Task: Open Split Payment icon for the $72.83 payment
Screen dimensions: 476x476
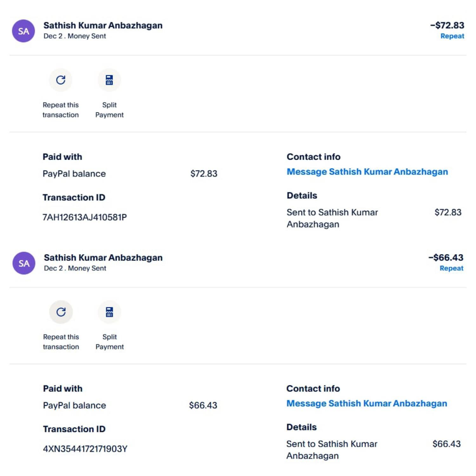Action: click(x=109, y=80)
